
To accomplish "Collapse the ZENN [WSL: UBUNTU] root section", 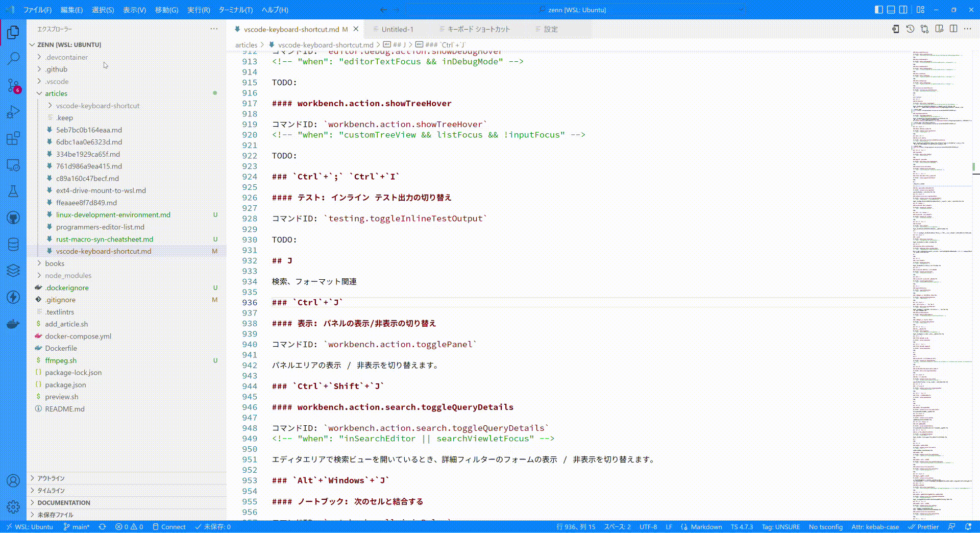I will [x=126, y=45].
